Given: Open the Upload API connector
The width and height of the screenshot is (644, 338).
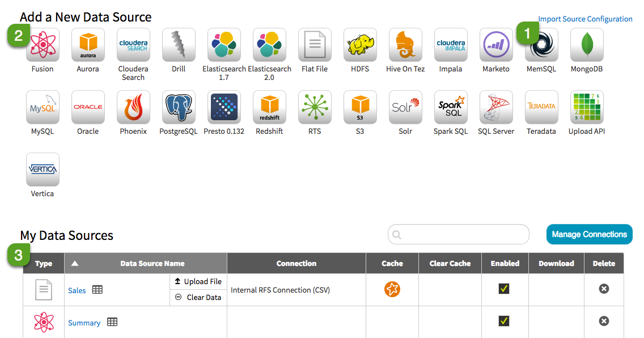Looking at the screenshot, I should point(587,107).
